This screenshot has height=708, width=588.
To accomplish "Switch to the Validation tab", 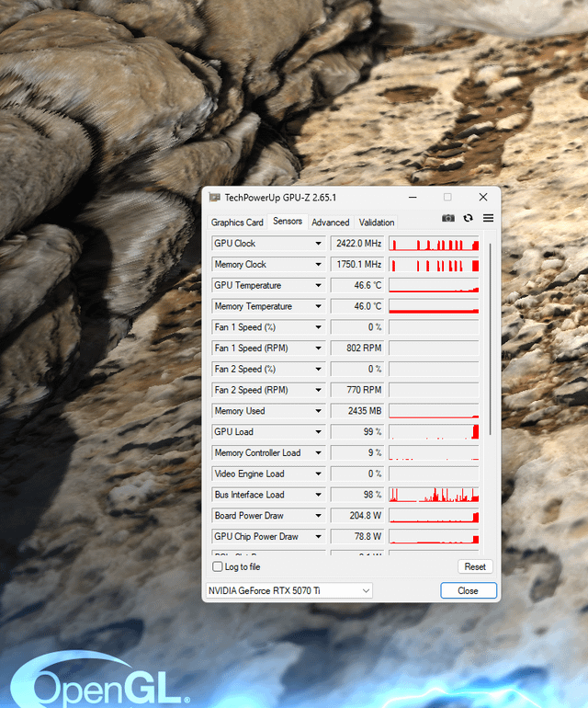I will [x=377, y=223].
